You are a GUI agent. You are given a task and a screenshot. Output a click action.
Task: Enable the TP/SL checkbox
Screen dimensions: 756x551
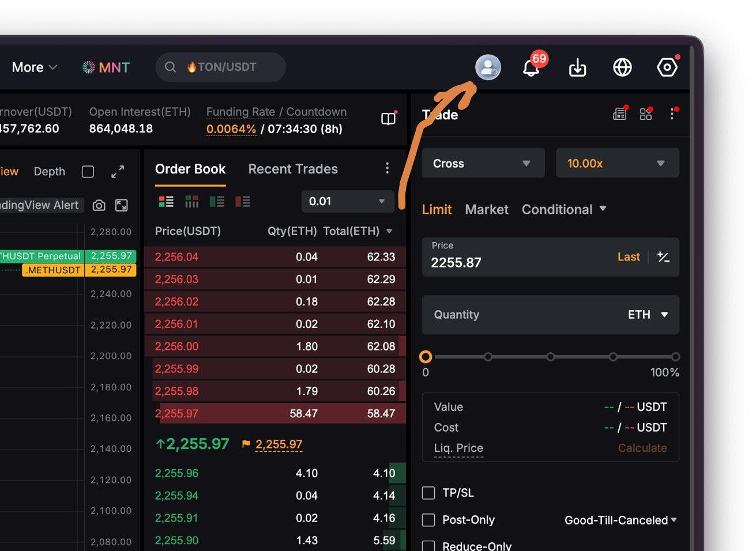[428, 493]
